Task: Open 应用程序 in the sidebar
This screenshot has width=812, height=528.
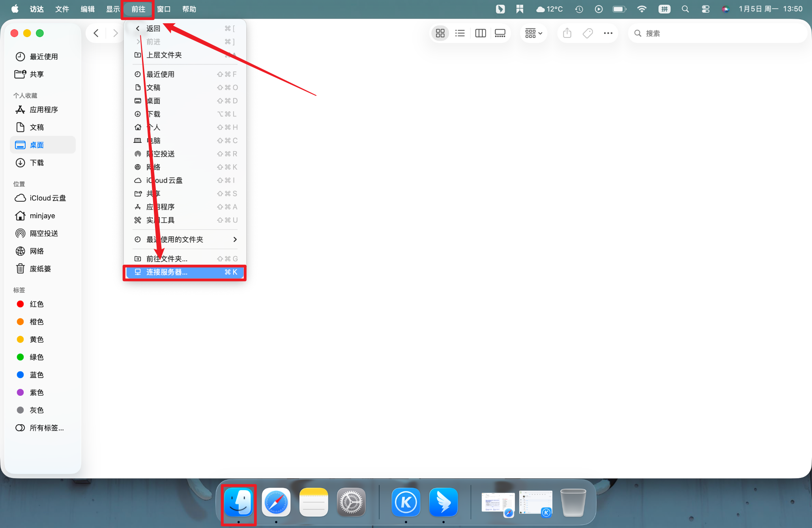Action: 43,110
